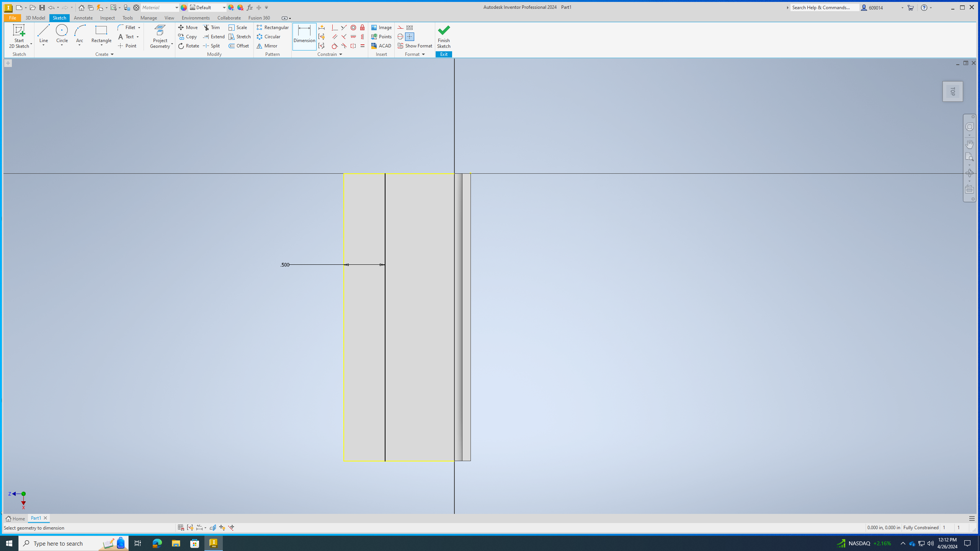The height and width of the screenshot is (551, 980).
Task: Toggle Show Format in ribbon
Action: [415, 45]
